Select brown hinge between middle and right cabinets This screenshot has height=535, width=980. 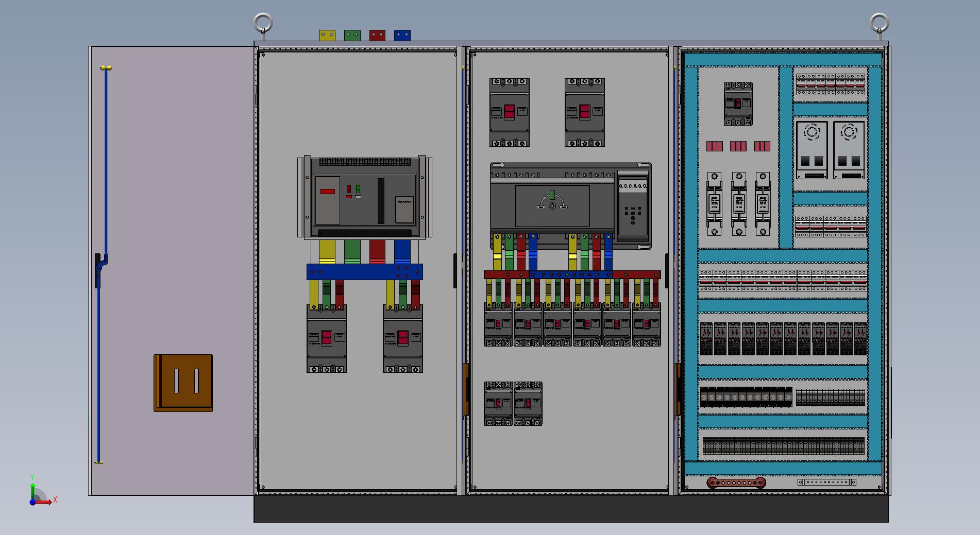click(678, 390)
